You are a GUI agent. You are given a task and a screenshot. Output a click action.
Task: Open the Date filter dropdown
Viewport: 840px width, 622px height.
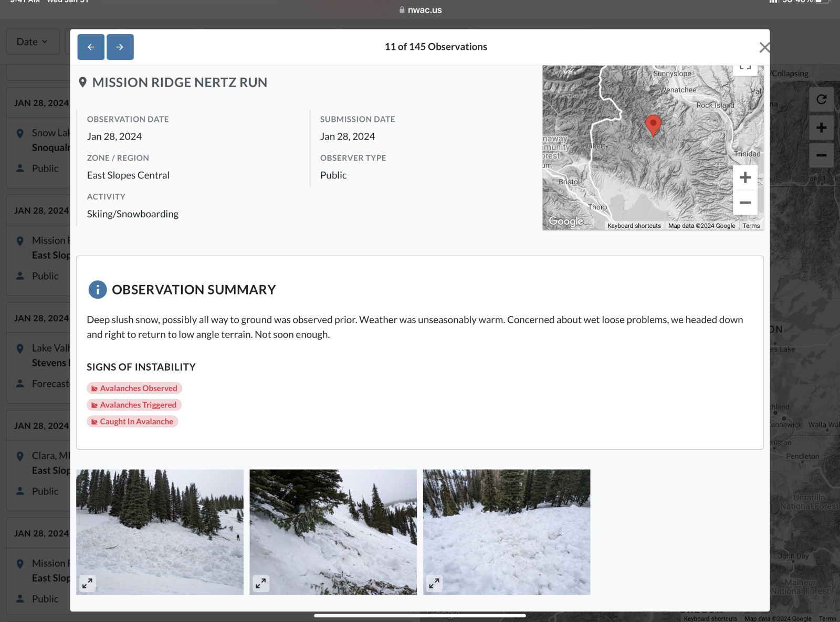pos(32,42)
